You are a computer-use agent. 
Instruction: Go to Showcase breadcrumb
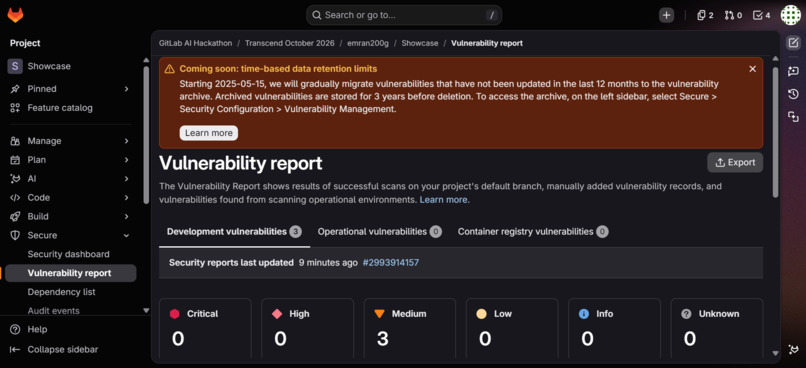coord(419,43)
